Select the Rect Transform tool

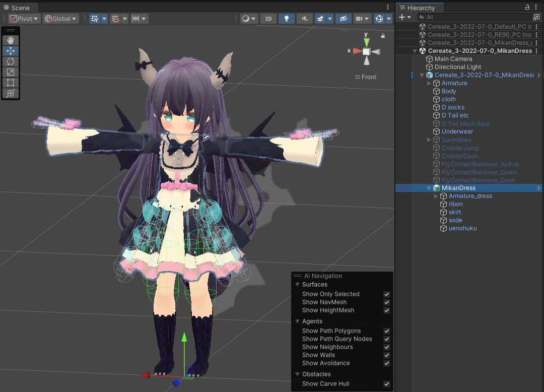click(x=11, y=83)
